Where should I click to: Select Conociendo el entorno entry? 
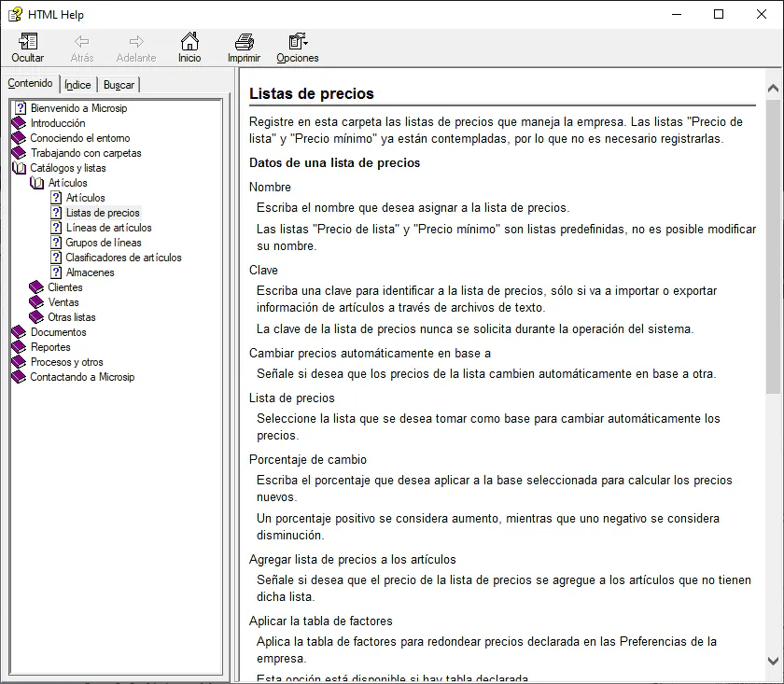click(80, 138)
